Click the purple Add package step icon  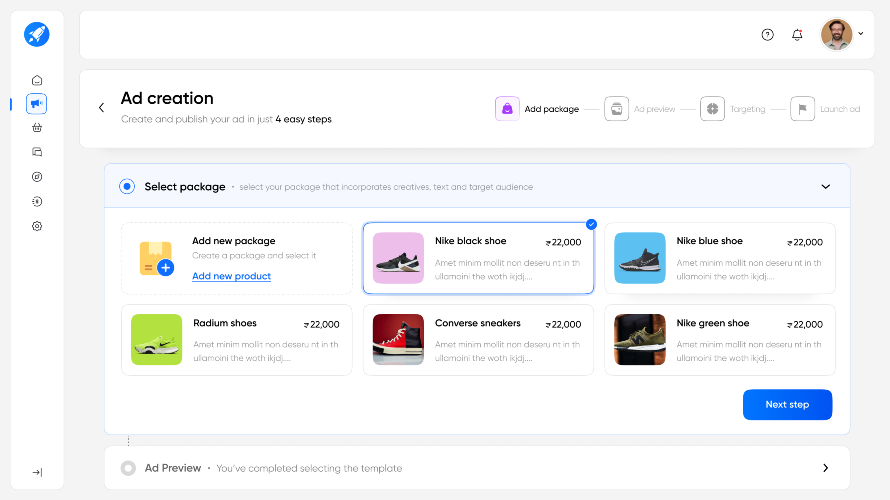(x=507, y=108)
